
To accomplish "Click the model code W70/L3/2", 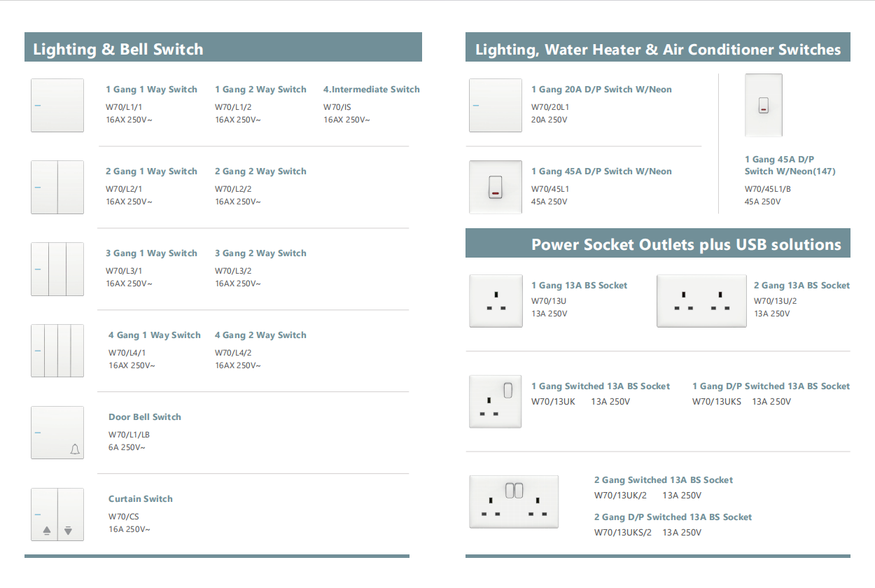I will [x=233, y=271].
